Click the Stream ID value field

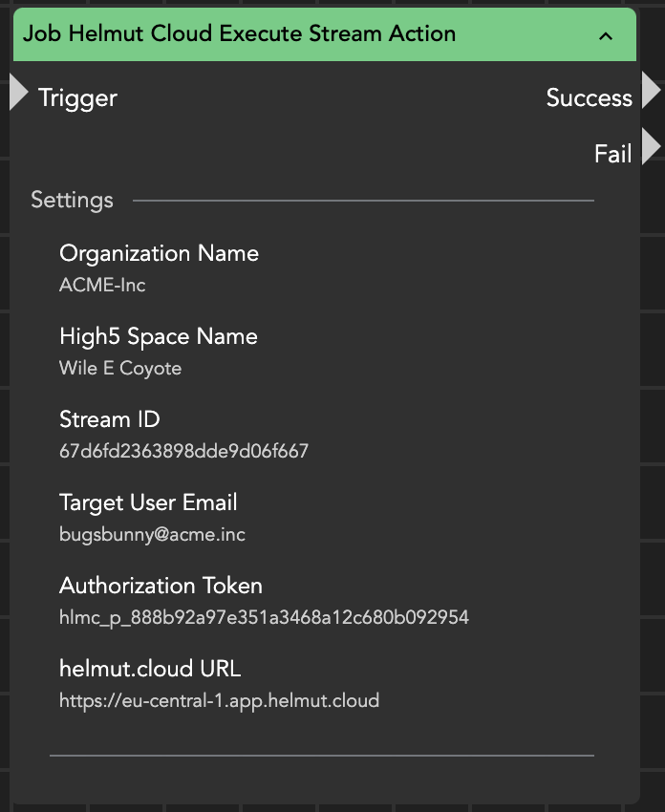[183, 451]
